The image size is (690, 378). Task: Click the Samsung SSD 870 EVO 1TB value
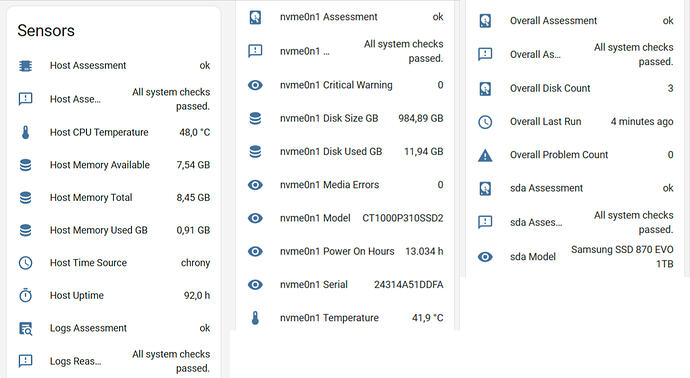coord(622,257)
